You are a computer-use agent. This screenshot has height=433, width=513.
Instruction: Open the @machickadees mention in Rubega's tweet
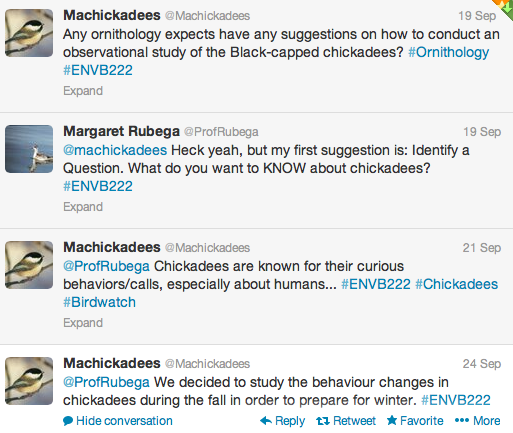coord(115,150)
